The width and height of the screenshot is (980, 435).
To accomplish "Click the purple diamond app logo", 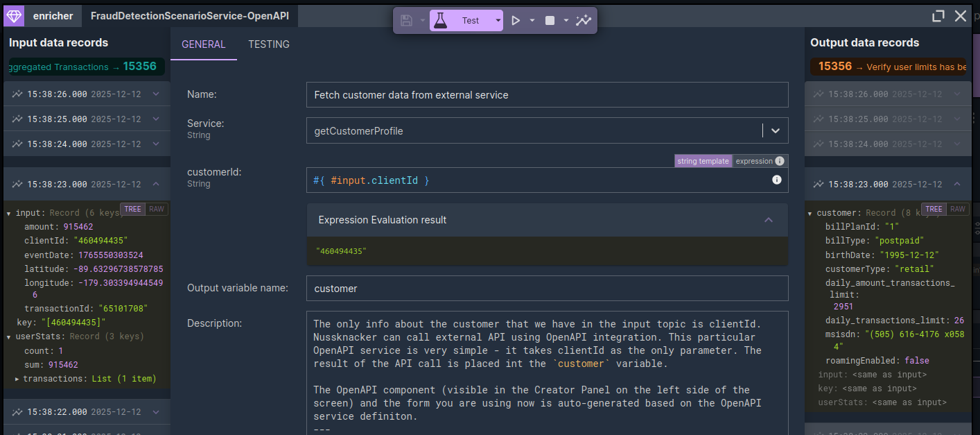I will pos(14,15).
